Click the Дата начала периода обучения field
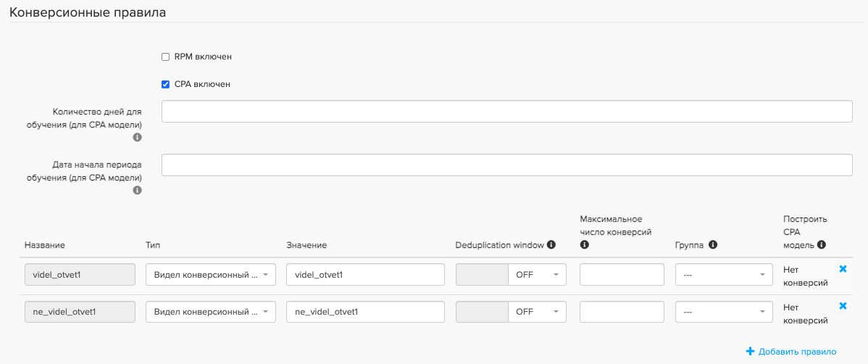Image resolution: width=868 pixels, height=364 pixels. (x=506, y=165)
